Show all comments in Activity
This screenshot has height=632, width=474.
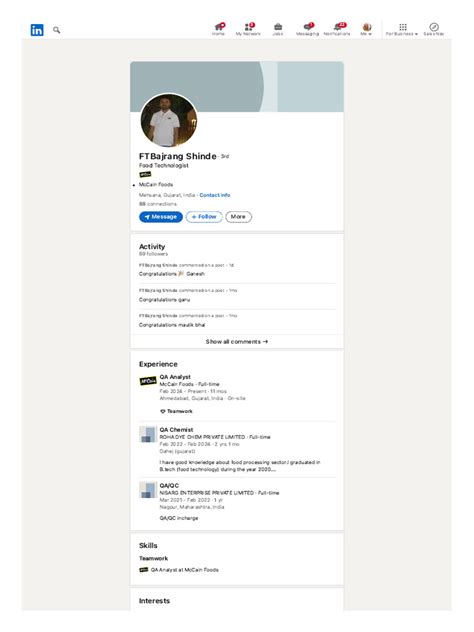[237, 342]
